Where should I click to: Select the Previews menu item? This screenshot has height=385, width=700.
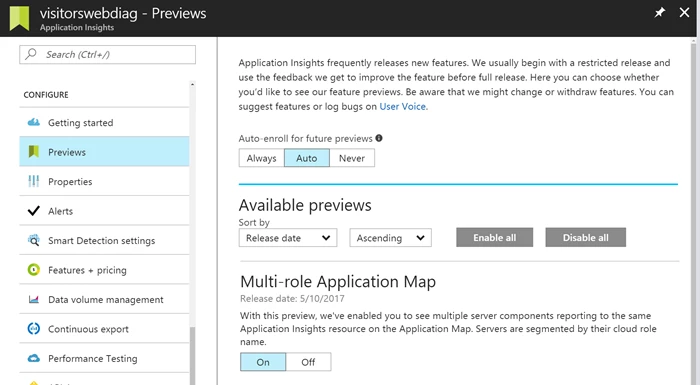pos(104,152)
